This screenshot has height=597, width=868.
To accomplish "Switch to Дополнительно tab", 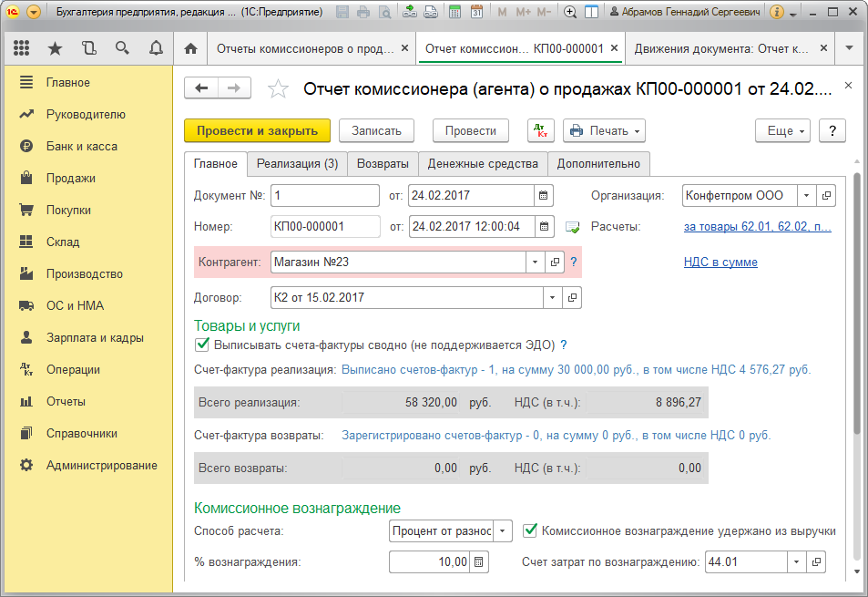I will click(x=598, y=164).
